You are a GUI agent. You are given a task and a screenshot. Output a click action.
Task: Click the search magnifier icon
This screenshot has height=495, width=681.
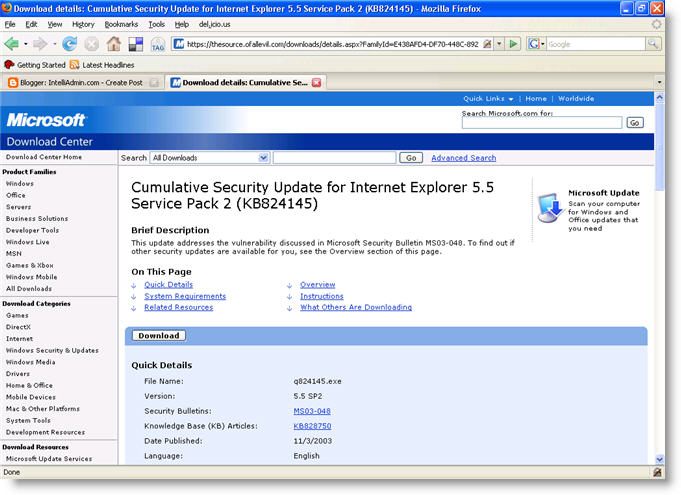[652, 43]
